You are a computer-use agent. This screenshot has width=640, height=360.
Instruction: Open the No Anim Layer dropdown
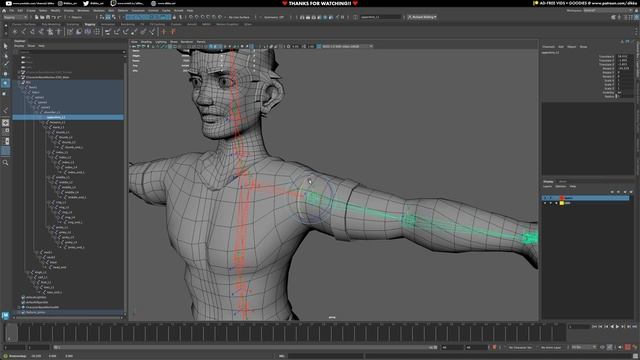(x=551, y=347)
